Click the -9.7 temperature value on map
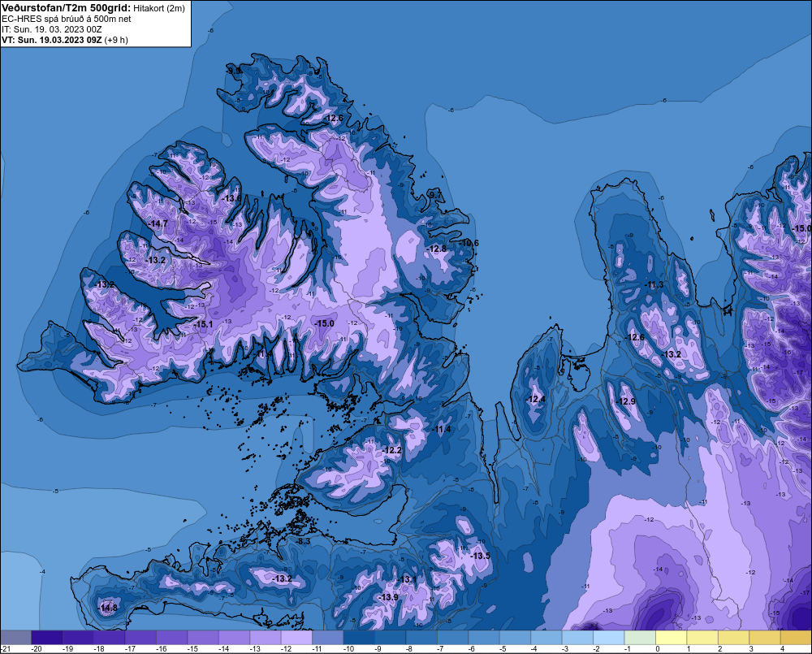The width and height of the screenshot is (812, 654). point(434,195)
